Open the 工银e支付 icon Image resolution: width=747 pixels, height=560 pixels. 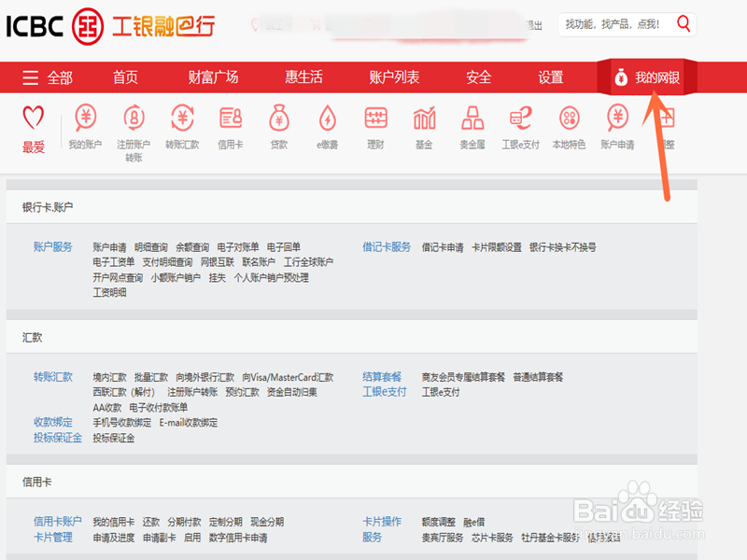tap(520, 119)
